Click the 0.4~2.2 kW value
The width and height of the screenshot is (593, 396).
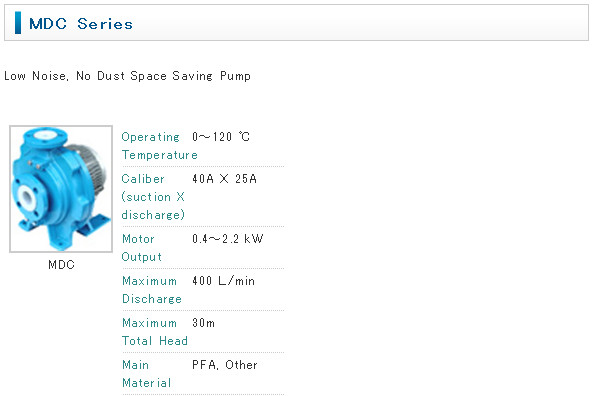[x=228, y=239]
